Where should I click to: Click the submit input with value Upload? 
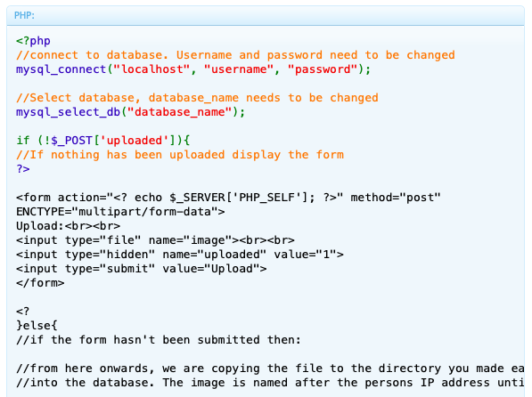tap(142, 269)
